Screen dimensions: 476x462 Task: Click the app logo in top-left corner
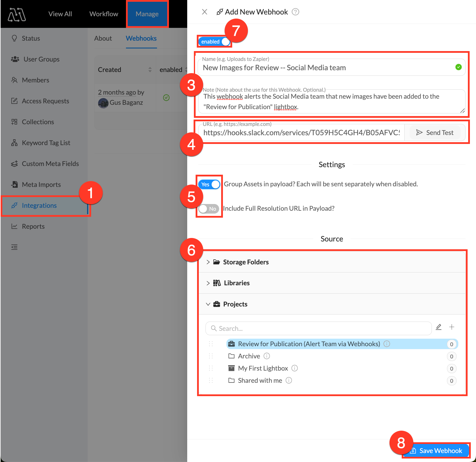[x=17, y=14]
